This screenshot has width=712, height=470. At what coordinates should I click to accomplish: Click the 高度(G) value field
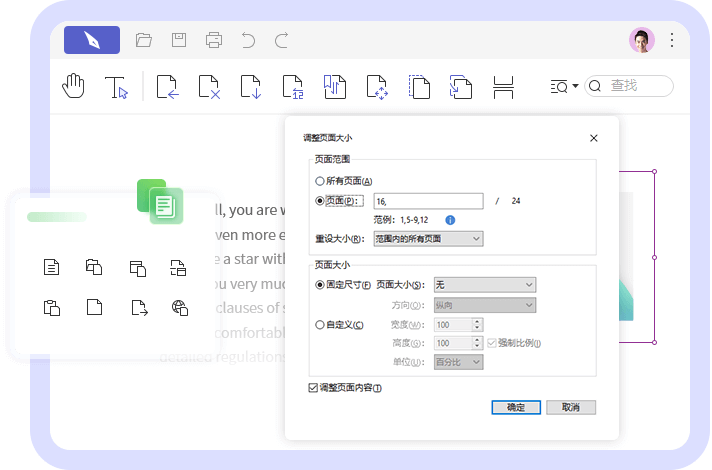tap(453, 343)
